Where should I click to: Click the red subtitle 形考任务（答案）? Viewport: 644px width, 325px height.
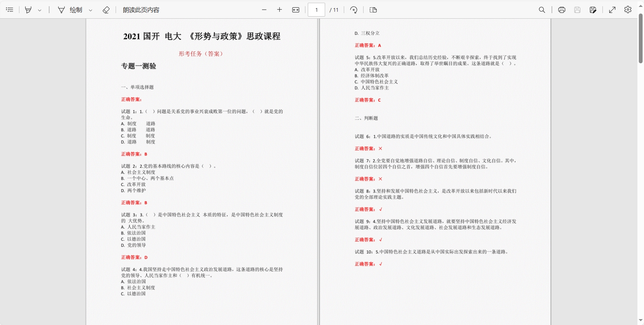(202, 54)
